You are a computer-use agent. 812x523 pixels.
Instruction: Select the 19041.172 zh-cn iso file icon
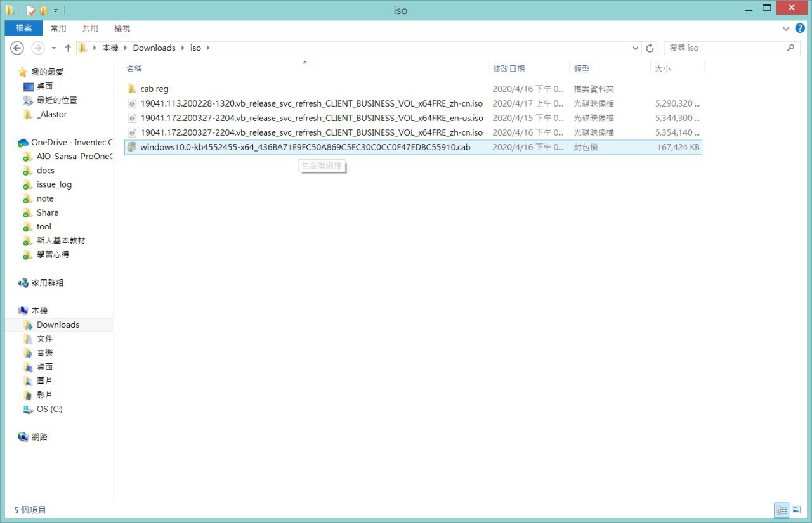pyautogui.click(x=132, y=132)
